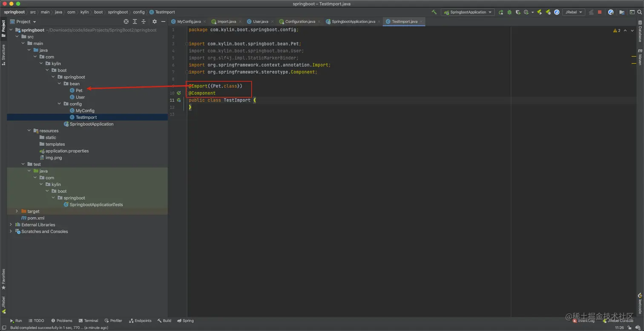Select MyConfig in project tree

tap(82, 110)
